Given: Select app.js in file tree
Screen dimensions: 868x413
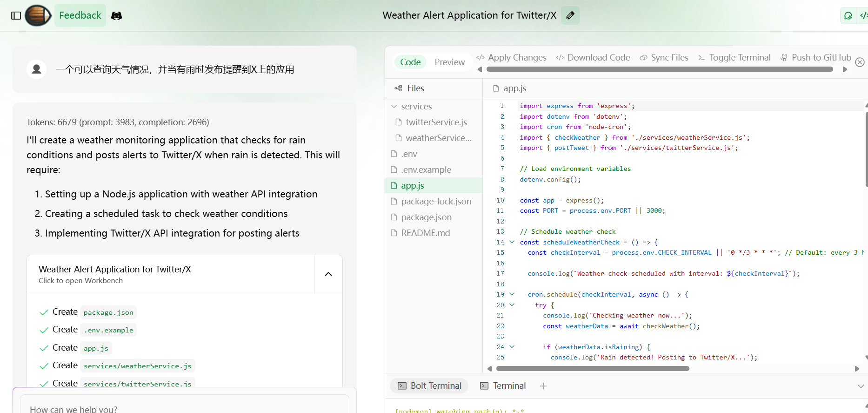Looking at the screenshot, I should (x=434, y=185).
